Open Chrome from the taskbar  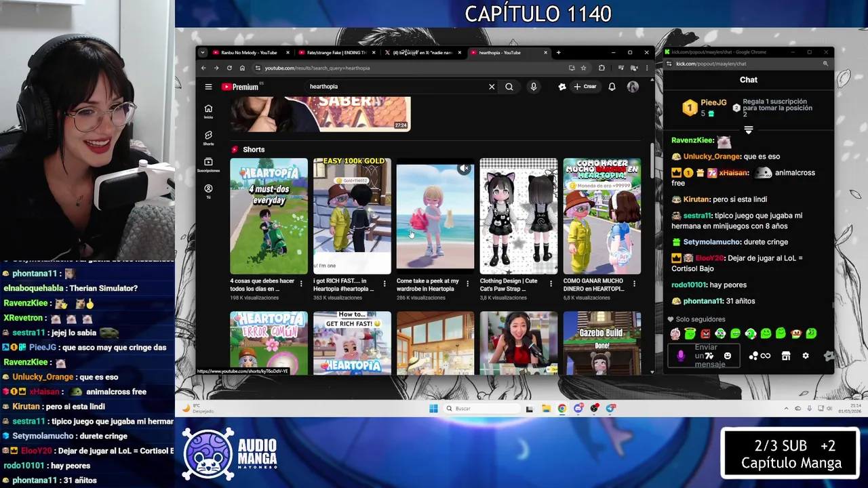[x=562, y=408]
